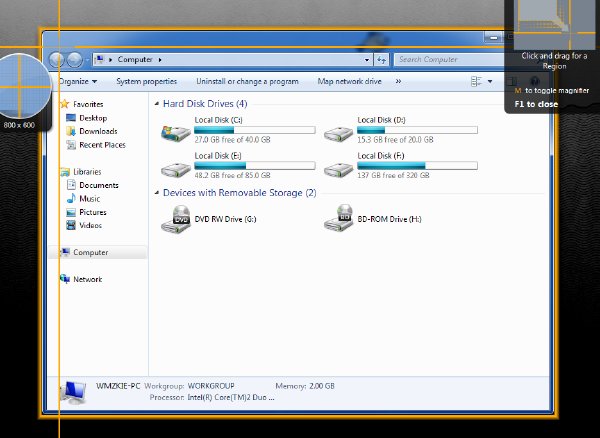Click the Local Disk (F:) usage bar
This screenshot has height=438, width=600.
(x=417, y=166)
